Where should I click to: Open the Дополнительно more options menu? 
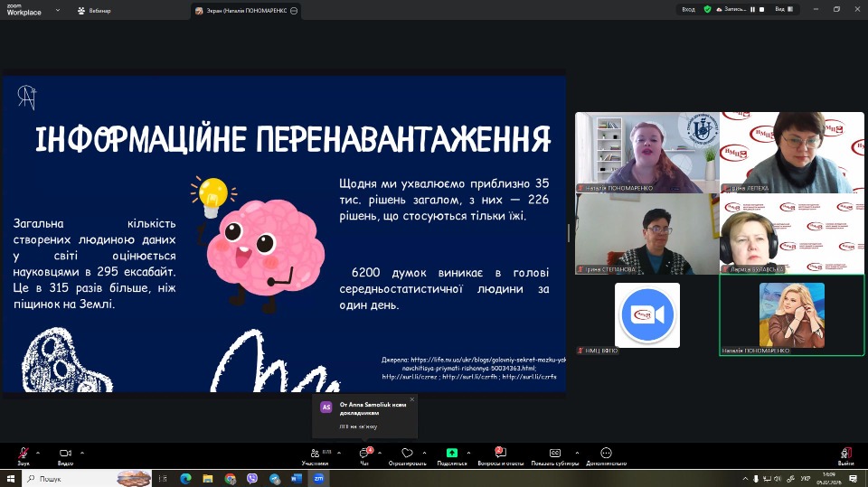[605, 454]
